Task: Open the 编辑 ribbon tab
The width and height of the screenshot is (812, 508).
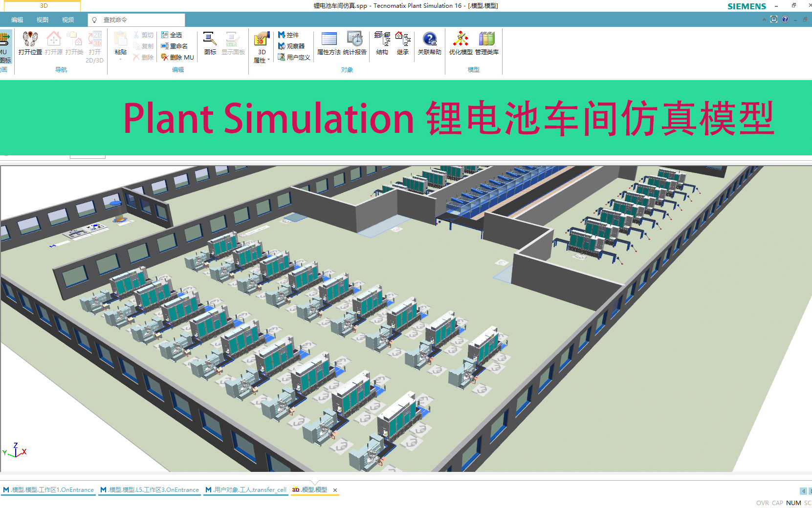Action: coord(18,20)
